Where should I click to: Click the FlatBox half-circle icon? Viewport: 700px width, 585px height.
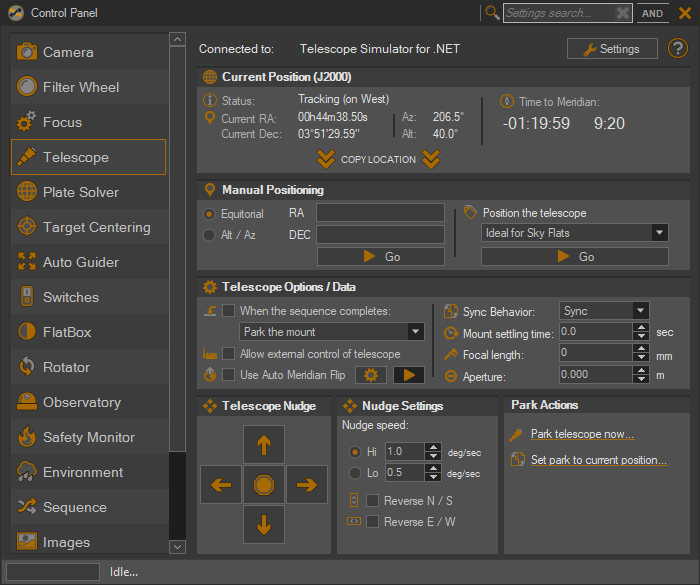27,332
